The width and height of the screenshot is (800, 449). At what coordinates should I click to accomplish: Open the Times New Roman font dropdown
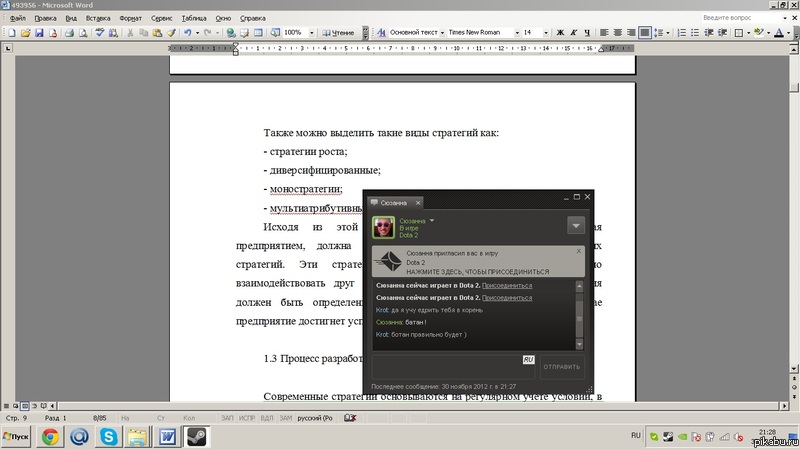517,33
